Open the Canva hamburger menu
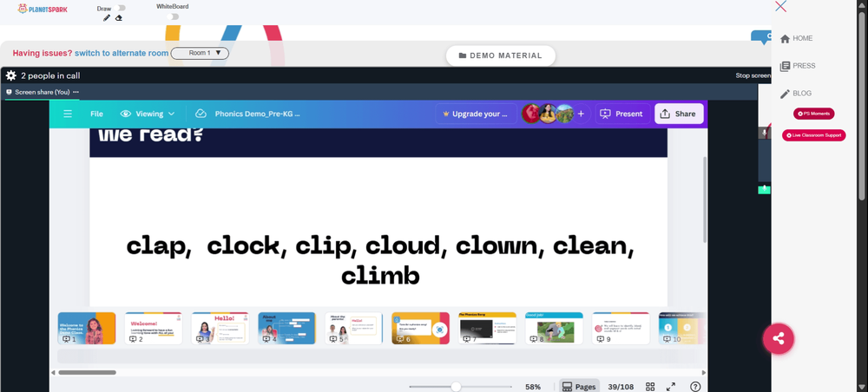 coord(68,114)
